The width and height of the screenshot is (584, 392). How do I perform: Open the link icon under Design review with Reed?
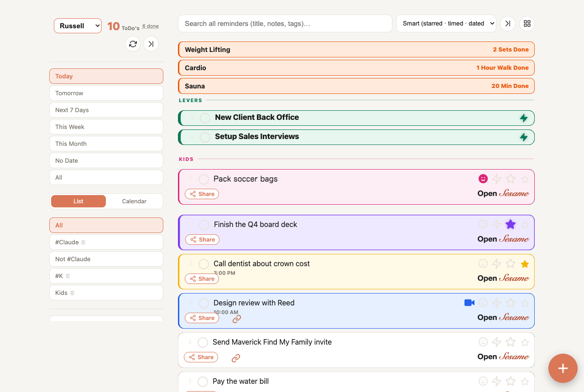[x=236, y=319]
